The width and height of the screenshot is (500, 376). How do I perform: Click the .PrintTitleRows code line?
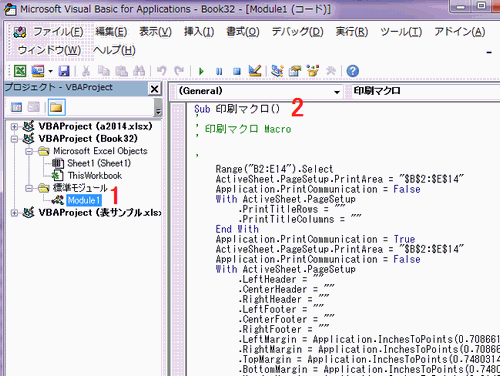tap(292, 209)
